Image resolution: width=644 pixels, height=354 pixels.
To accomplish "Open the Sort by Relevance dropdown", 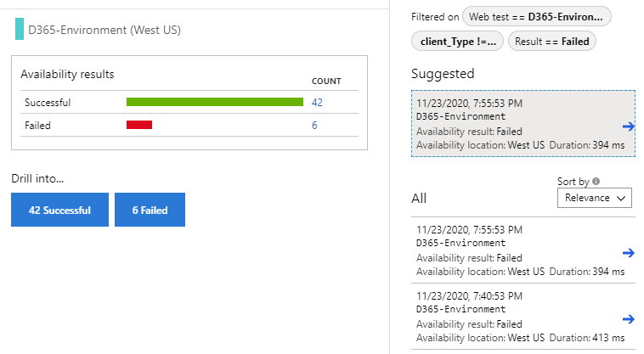I will tap(595, 198).
